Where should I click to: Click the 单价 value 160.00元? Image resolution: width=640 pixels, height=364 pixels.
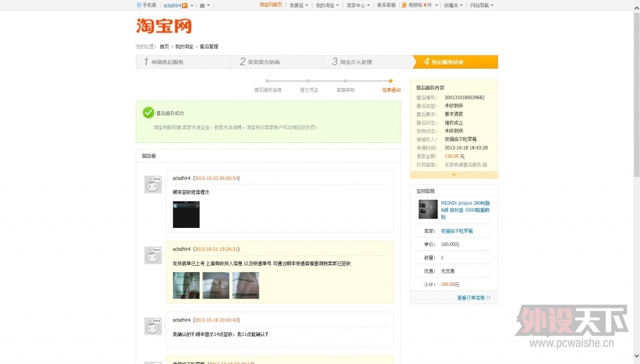click(450, 244)
